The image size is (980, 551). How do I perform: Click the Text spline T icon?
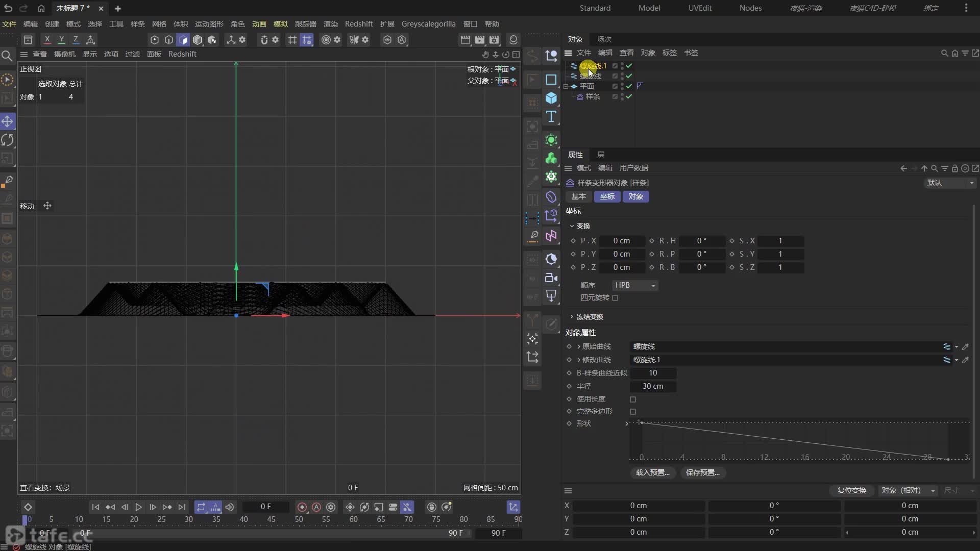click(551, 116)
